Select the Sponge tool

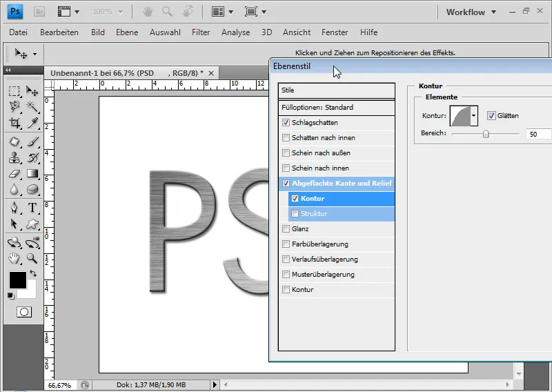[x=32, y=190]
